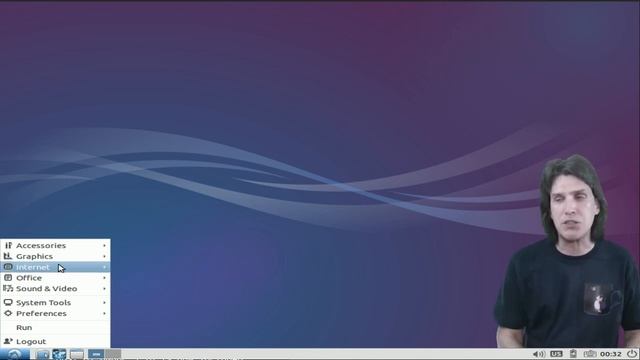Open the Sound & Video submenu
Screen dimensions: 640x360
click(55, 289)
